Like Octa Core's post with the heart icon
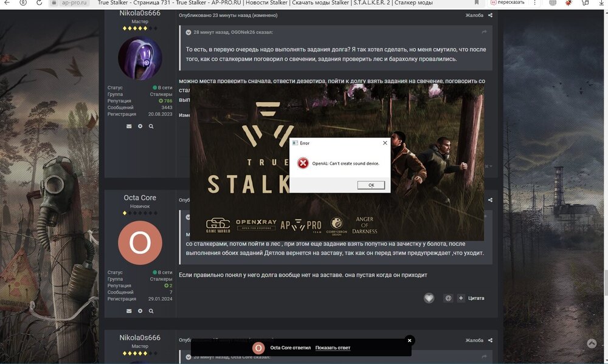 [429, 298]
